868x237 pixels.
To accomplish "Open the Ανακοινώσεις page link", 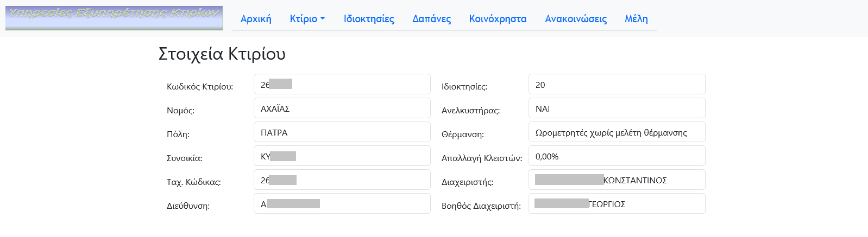I will 576,19.
